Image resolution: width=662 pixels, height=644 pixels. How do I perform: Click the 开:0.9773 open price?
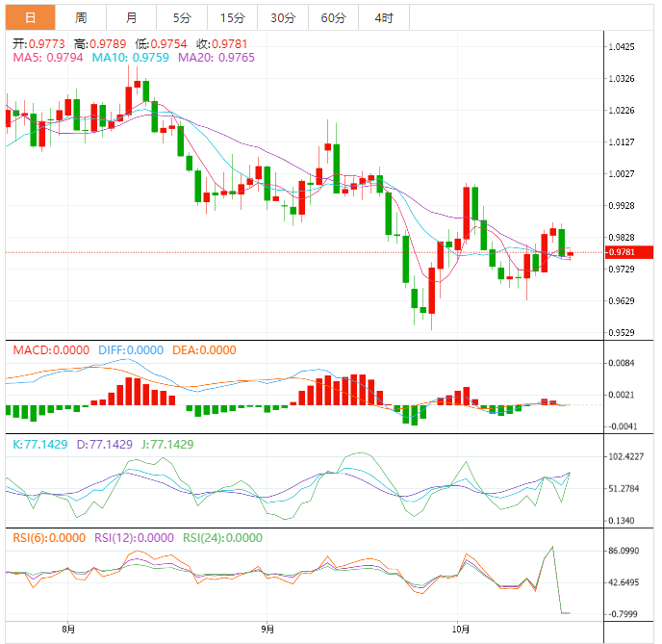[x=38, y=44]
